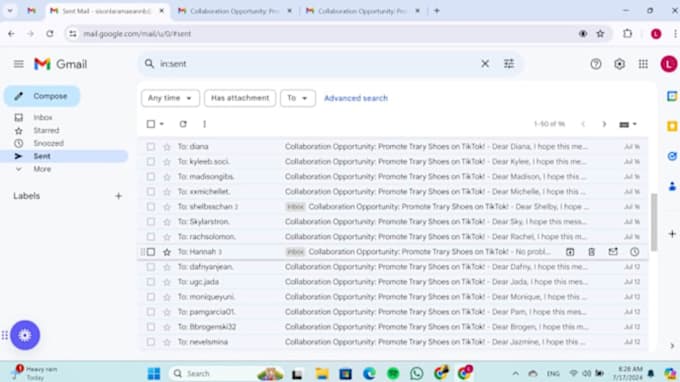Select the email to kyleeb.soci checkbox
Screen dimensions: 680x382
[150, 162]
